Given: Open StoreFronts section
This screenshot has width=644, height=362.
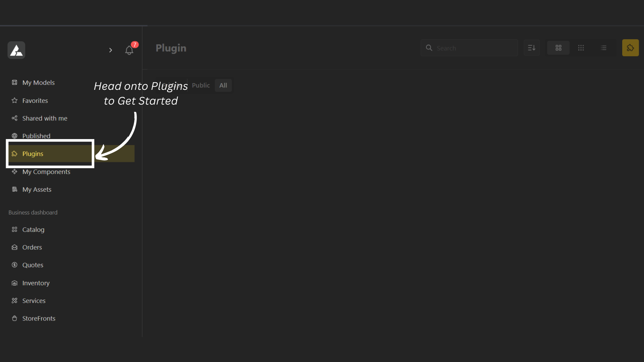Looking at the screenshot, I should pyautogui.click(x=39, y=318).
